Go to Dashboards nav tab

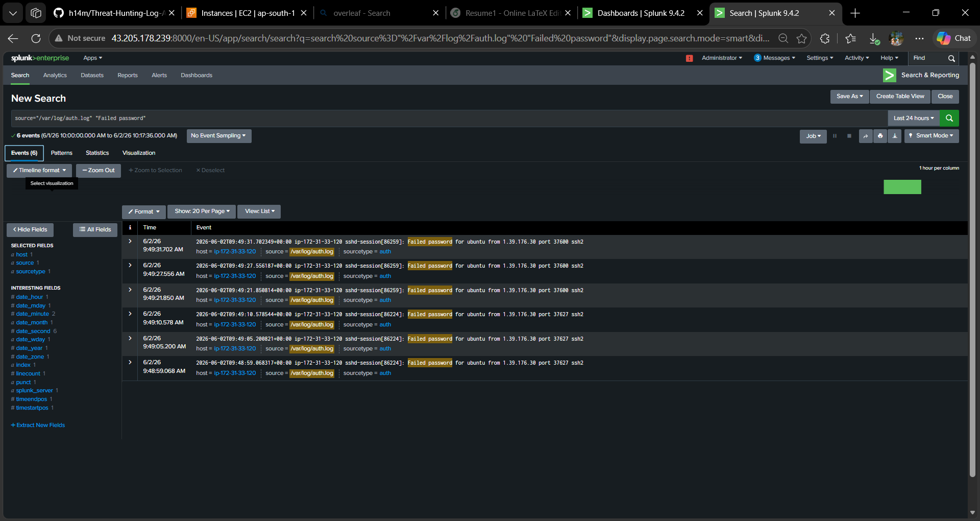tap(197, 76)
